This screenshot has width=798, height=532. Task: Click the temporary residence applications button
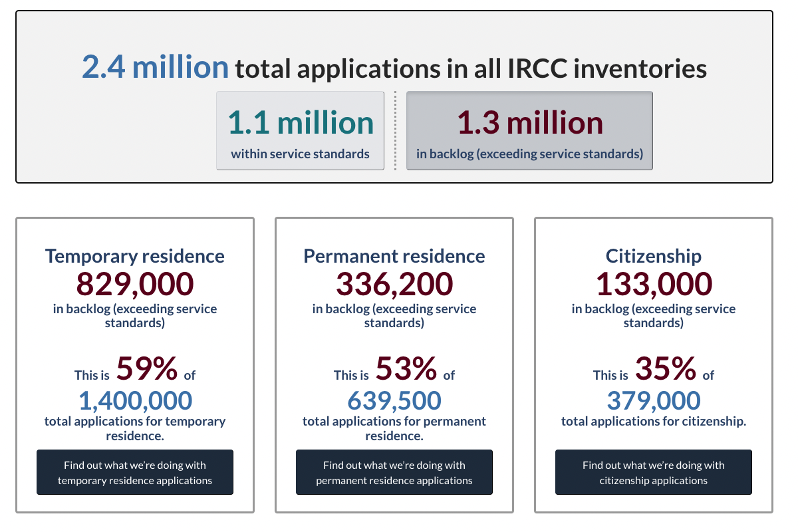[x=135, y=472]
